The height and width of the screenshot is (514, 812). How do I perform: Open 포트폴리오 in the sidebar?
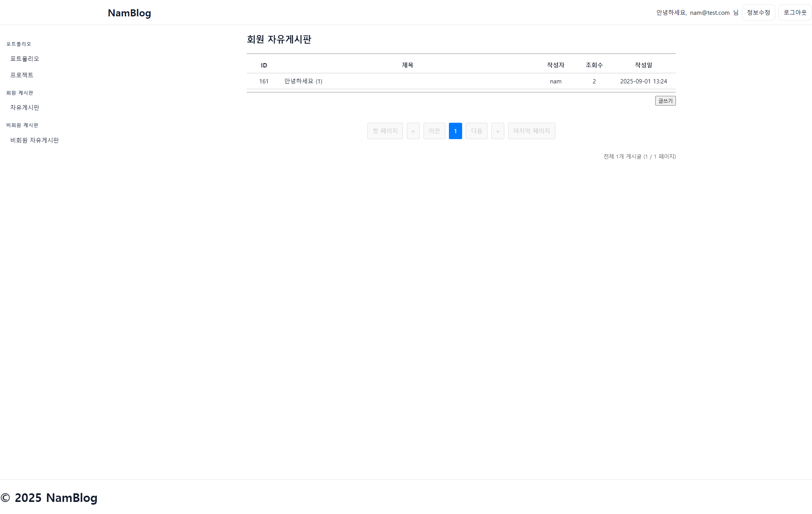pyautogui.click(x=25, y=58)
